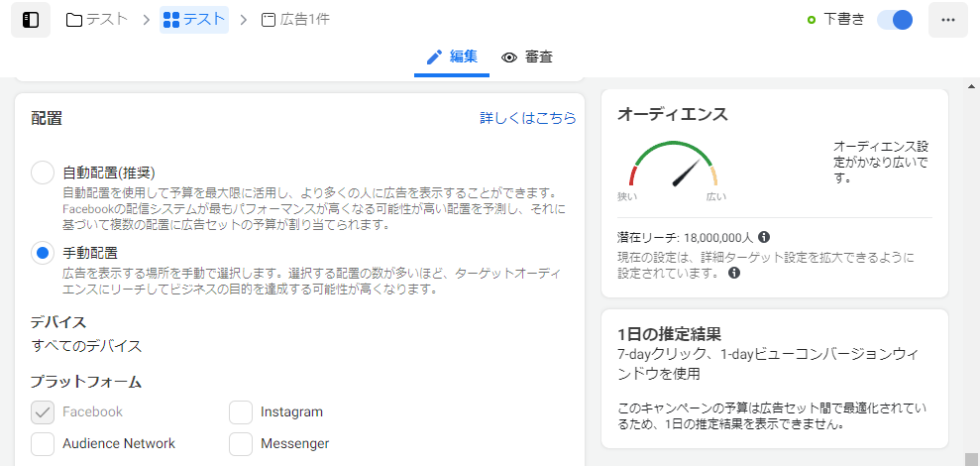Open the 広告1件 breadcrumb
This screenshot has width=980, height=466.
(295, 20)
